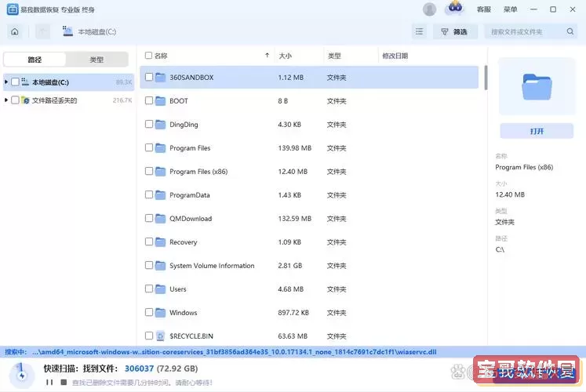Switch to the 类型 tab
This screenshot has width=586, height=392.
pos(96,60)
